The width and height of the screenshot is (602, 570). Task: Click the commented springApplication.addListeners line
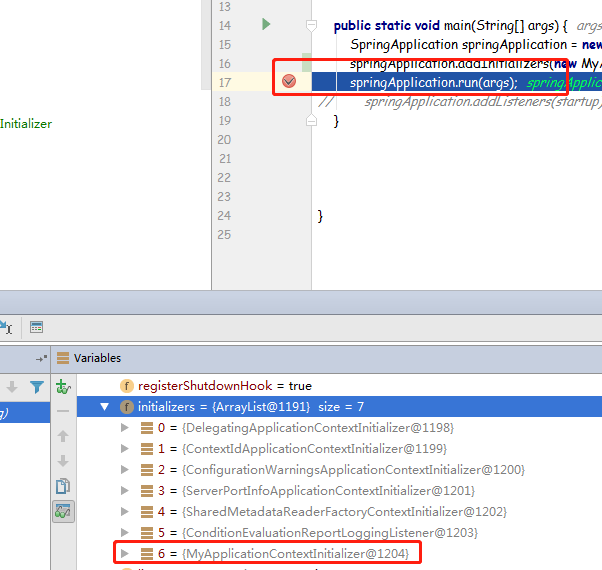[483, 102]
